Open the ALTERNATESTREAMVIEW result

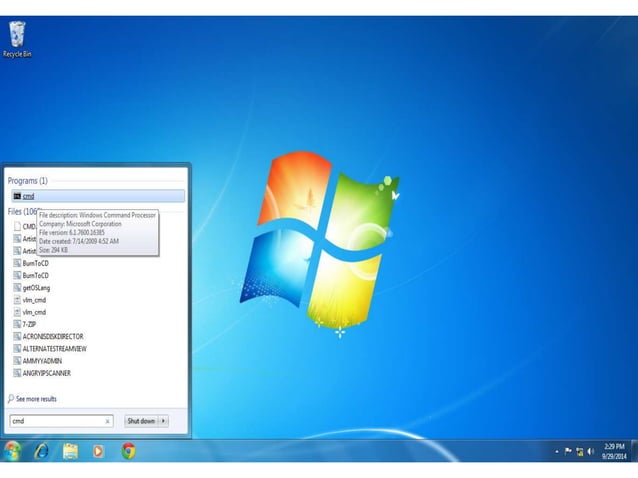[x=50, y=349]
